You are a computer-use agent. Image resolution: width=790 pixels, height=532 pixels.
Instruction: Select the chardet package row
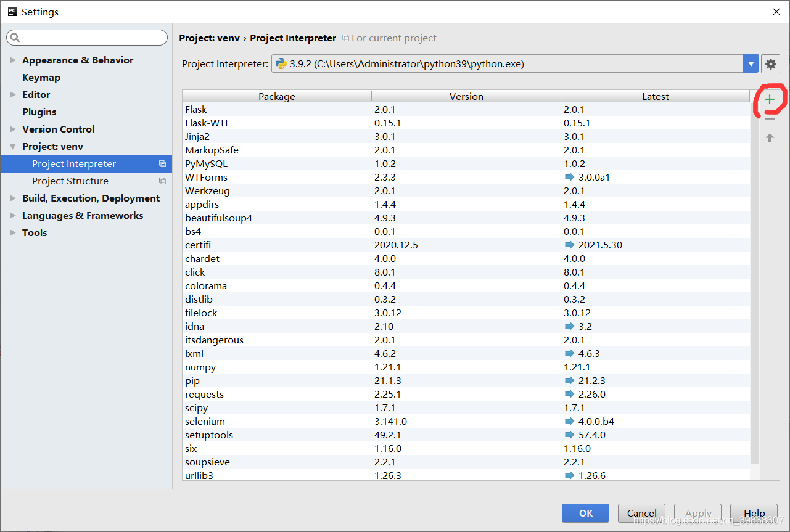[466, 258]
